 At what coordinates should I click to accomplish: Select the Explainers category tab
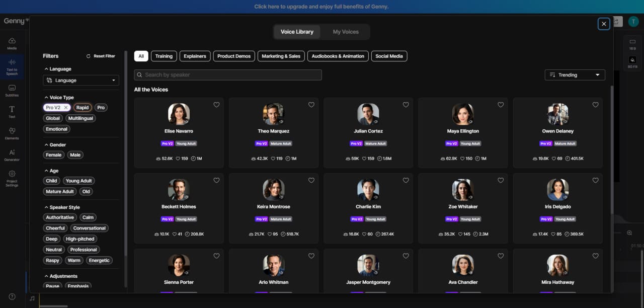click(195, 56)
